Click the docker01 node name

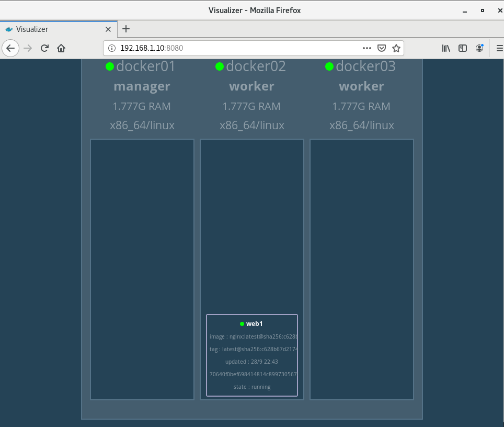pos(146,66)
